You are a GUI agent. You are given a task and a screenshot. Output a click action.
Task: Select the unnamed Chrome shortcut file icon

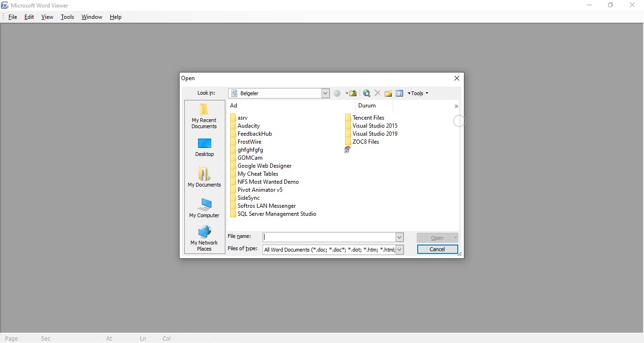coord(347,150)
